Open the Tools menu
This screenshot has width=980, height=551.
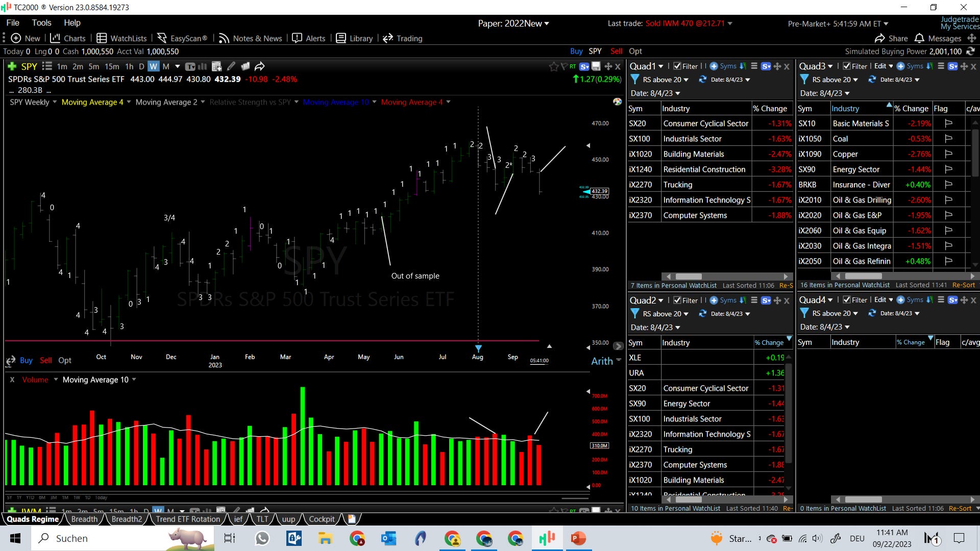(41, 22)
